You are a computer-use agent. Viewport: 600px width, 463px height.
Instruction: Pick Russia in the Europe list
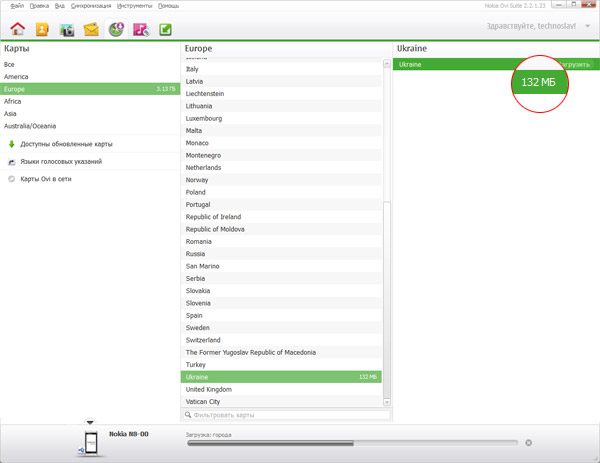(281, 254)
